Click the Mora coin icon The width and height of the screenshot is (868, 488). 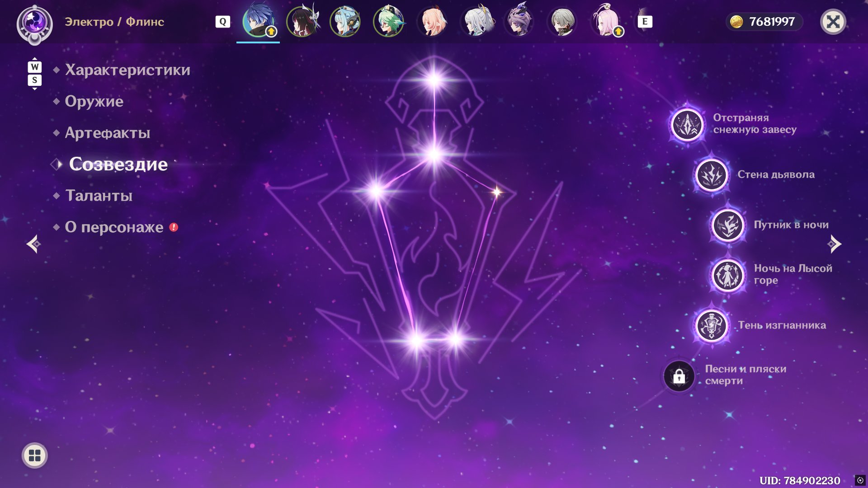point(736,22)
